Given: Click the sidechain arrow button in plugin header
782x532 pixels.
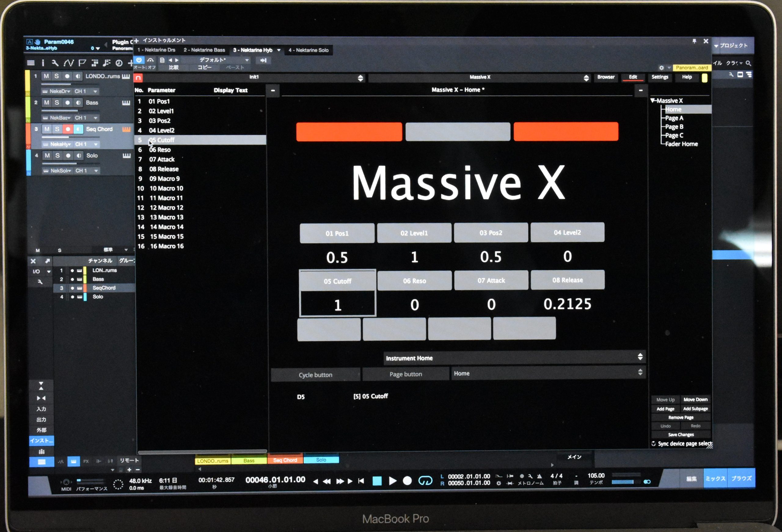Looking at the screenshot, I should pyautogui.click(x=263, y=60).
